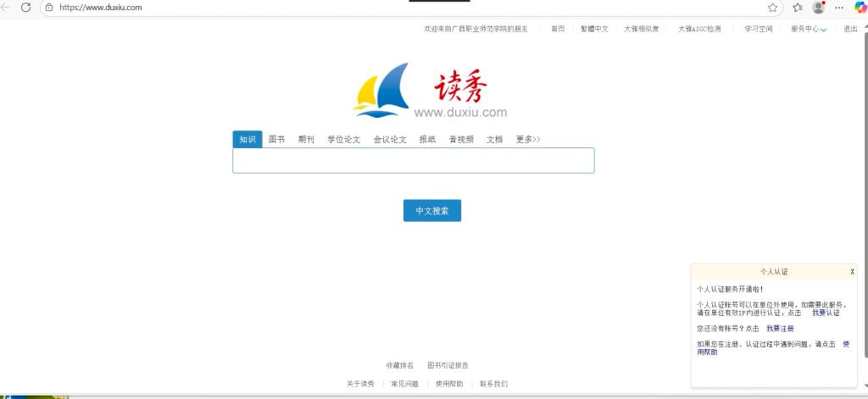This screenshot has height=399, width=868.
Task: Switch to the 期刊 search tab
Action: pos(306,140)
